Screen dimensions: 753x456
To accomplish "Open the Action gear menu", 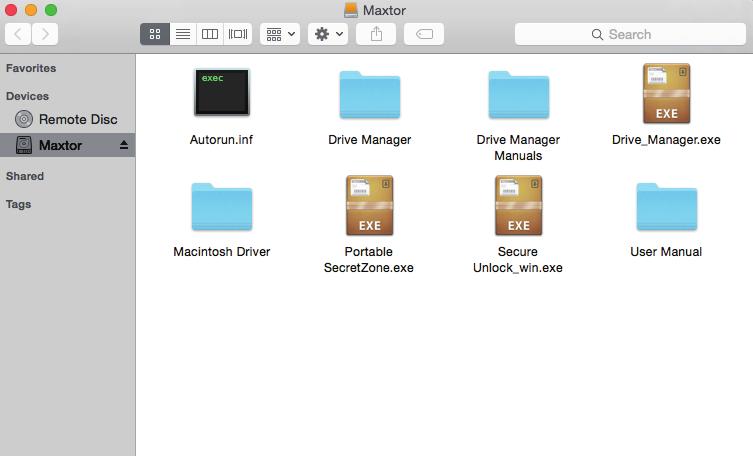I will coord(328,34).
